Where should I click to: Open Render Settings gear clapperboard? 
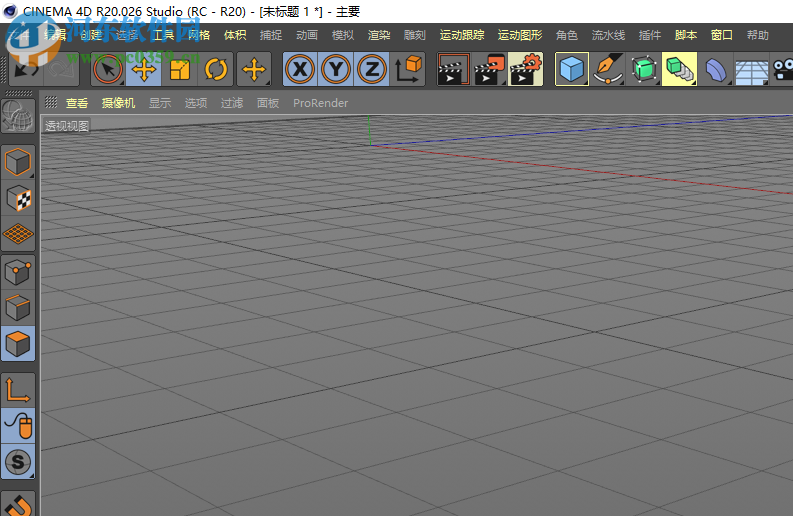pos(526,69)
